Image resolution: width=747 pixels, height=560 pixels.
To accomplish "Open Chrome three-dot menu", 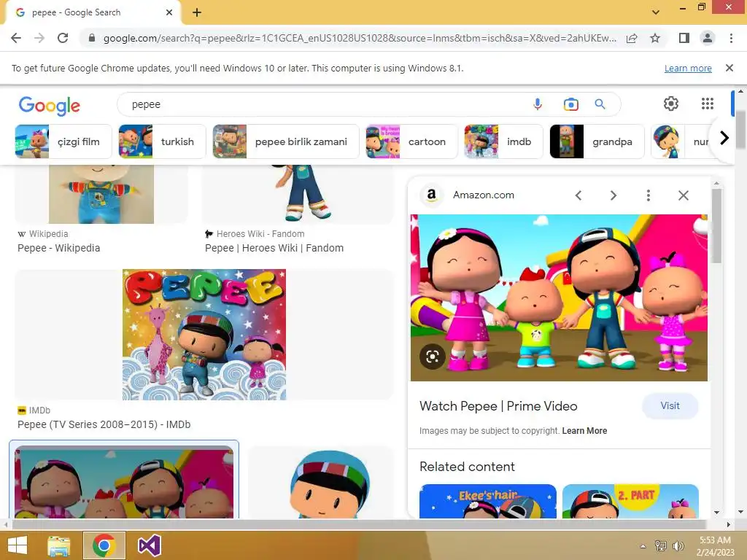I will click(731, 38).
